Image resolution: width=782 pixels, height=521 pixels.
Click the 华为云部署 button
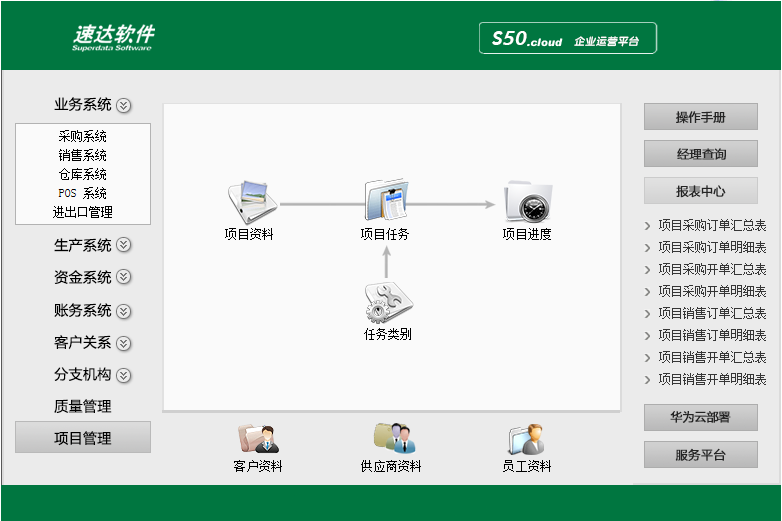coord(701,417)
